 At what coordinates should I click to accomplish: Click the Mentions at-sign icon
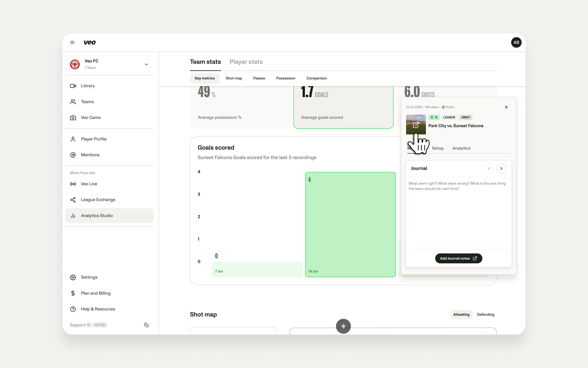point(73,155)
